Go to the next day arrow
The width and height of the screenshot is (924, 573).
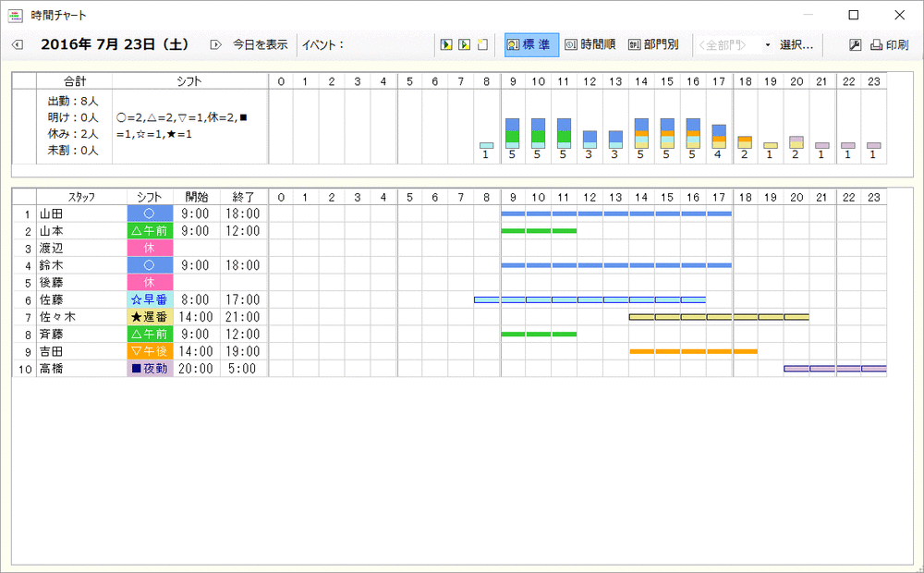(x=215, y=44)
